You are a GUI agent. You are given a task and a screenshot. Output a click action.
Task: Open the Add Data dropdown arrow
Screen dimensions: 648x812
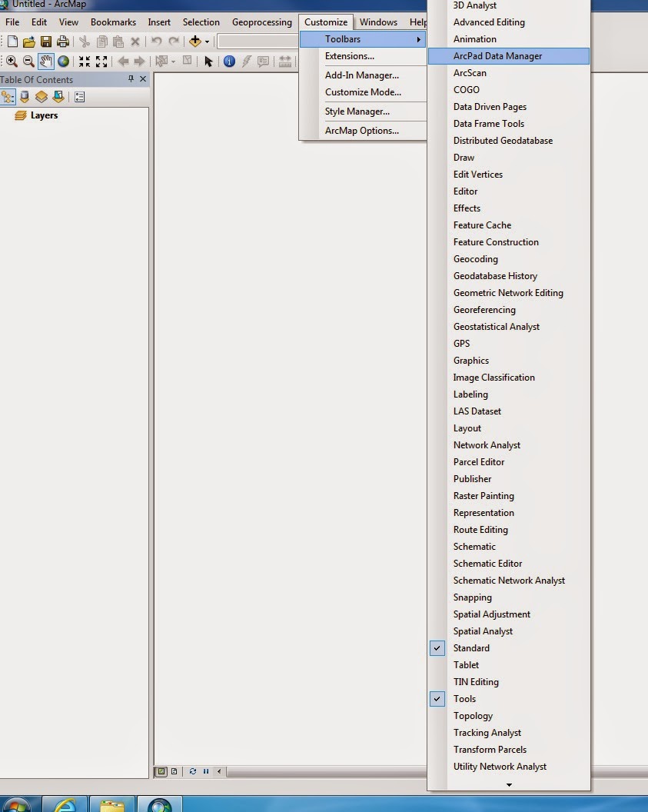[207, 42]
